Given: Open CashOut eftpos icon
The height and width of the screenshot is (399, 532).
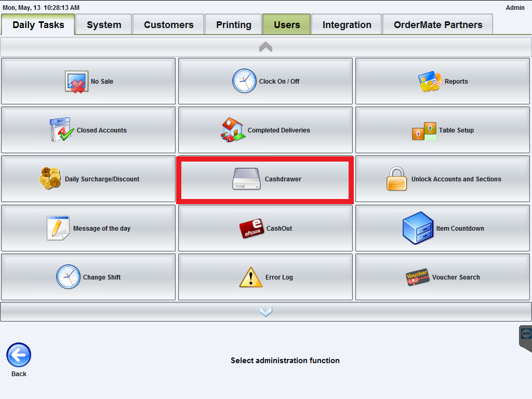Looking at the screenshot, I should [x=251, y=229].
